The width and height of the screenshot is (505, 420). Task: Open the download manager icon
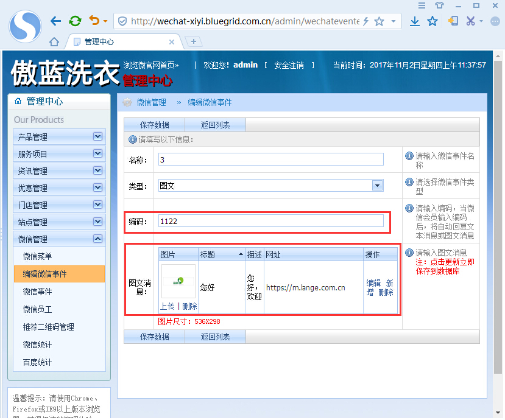pos(415,20)
